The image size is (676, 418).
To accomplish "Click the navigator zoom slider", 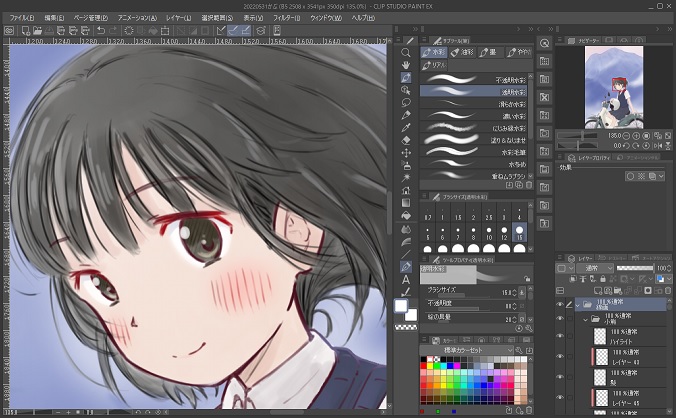I will pos(578,136).
